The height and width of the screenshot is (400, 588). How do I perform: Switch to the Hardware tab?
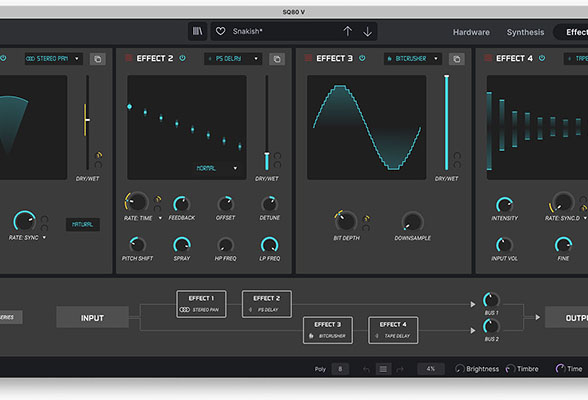coord(471,32)
